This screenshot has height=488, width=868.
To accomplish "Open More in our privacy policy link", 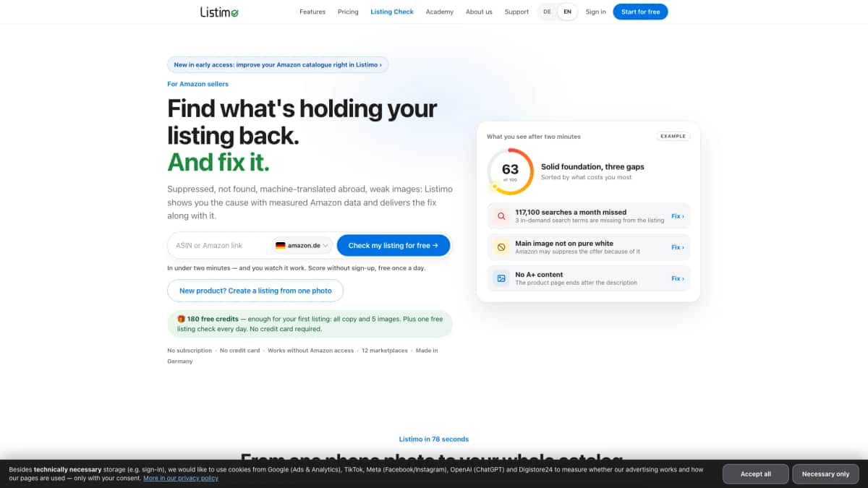I will pos(181,479).
